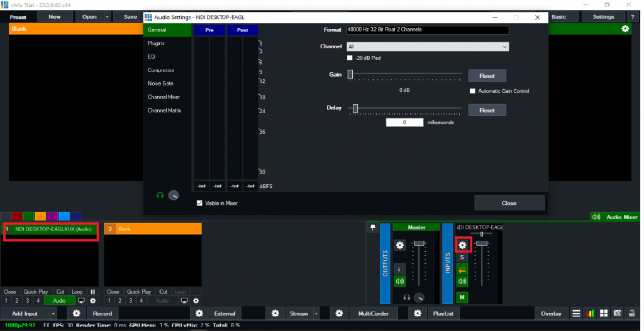The height and width of the screenshot is (331, 644).
Task: Click the Record button
Action: point(103,313)
